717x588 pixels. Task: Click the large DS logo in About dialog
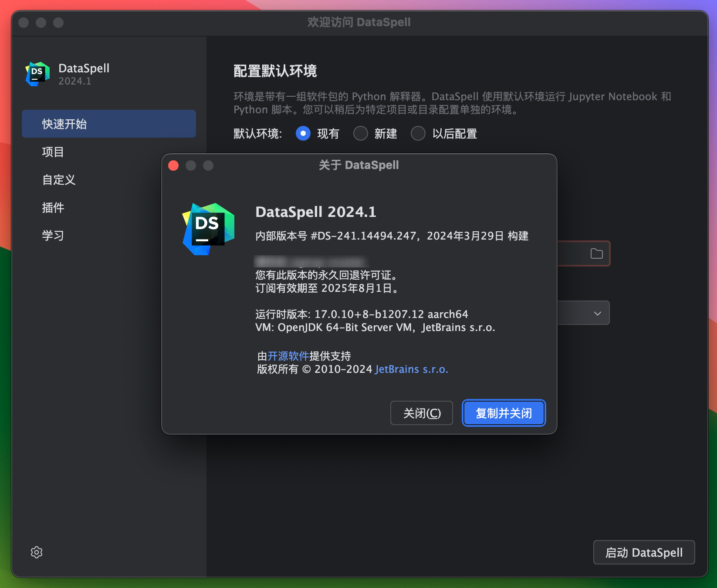pos(208,229)
